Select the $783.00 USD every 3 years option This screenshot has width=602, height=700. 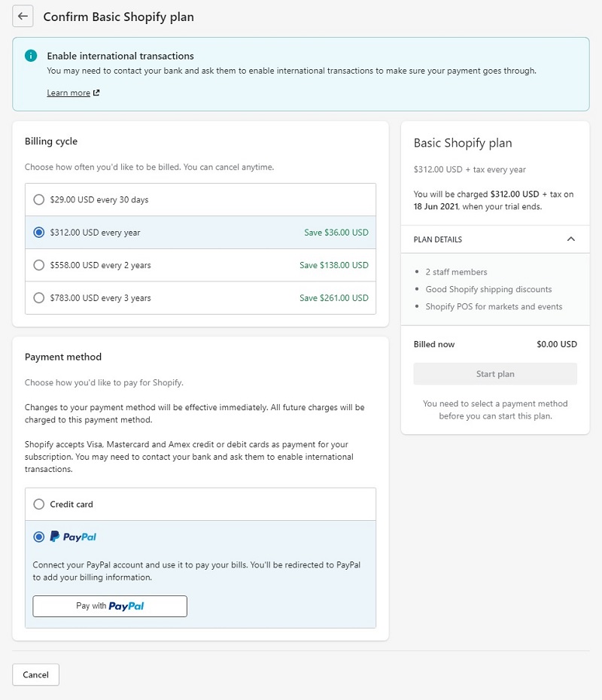coord(38,298)
